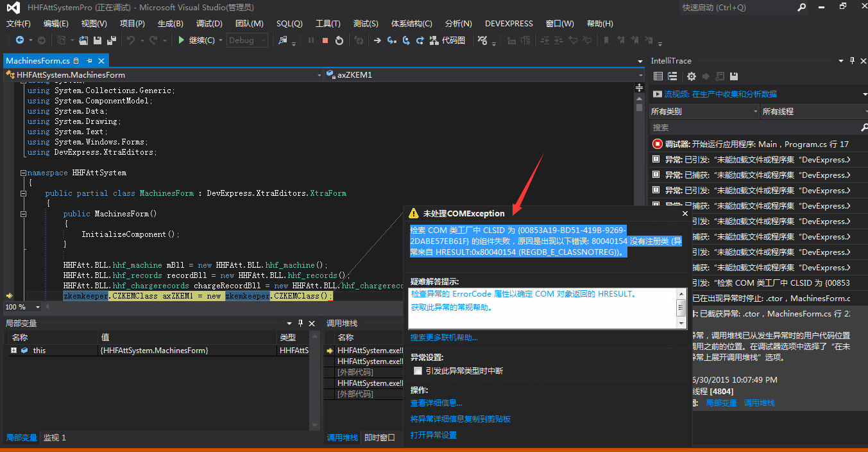Switch to the 即时窗口 Immediate Window tab
Viewport: 868px width, 452px height.
point(379,437)
